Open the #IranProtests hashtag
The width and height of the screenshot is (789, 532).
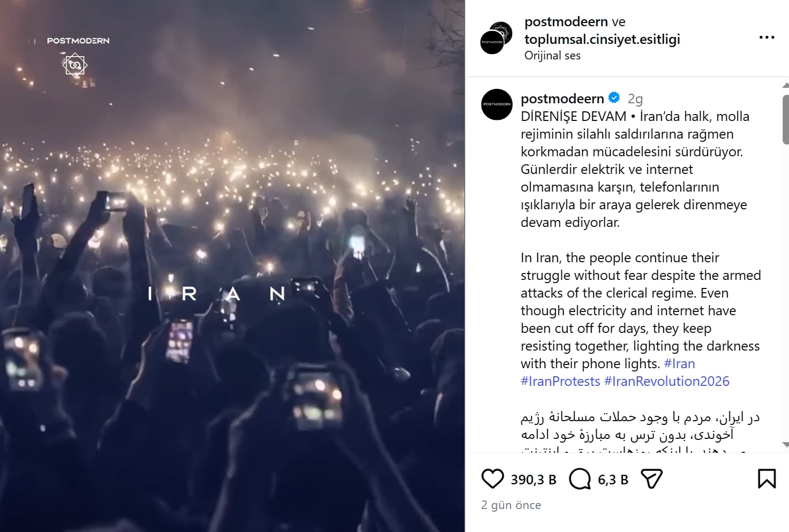coord(560,382)
